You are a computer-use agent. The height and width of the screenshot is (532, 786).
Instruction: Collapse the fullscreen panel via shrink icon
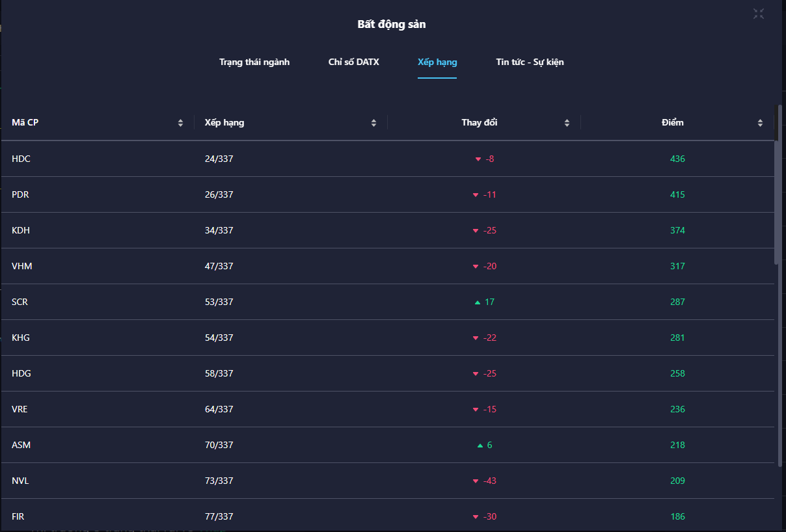click(759, 14)
